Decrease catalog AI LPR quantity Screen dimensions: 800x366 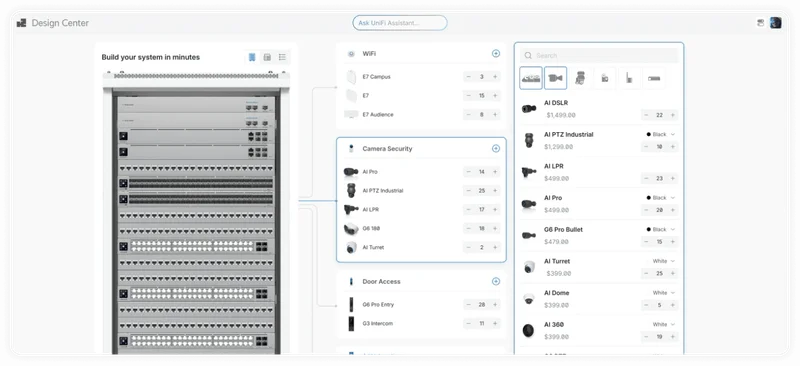pyautogui.click(x=646, y=178)
